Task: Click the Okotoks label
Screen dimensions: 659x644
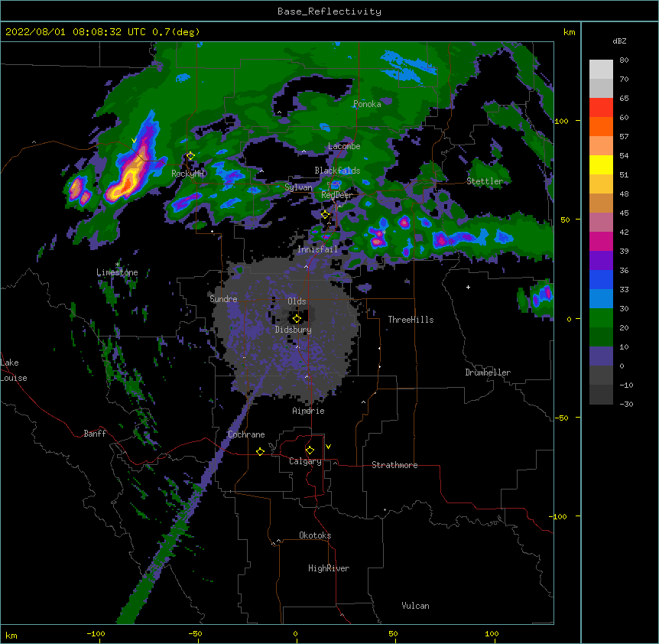Action: (x=315, y=535)
